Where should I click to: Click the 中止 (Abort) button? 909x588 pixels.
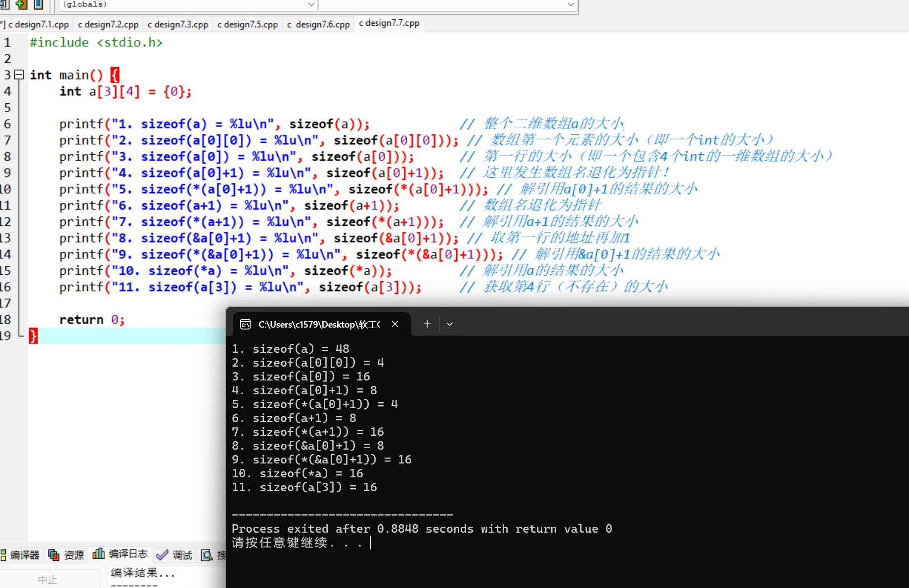coord(47,579)
